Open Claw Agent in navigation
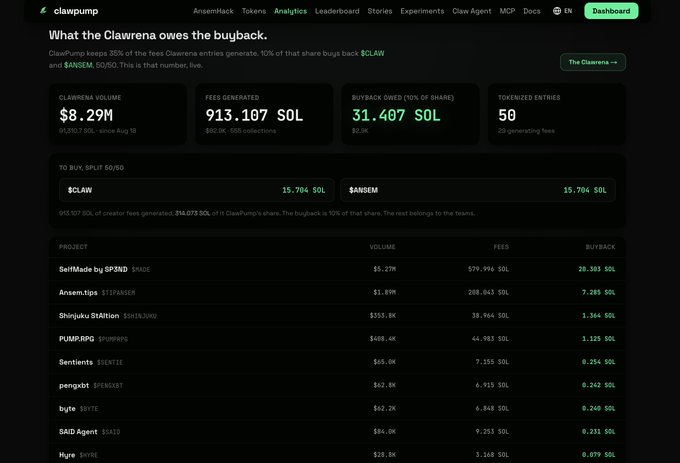The image size is (680, 463). (471, 11)
